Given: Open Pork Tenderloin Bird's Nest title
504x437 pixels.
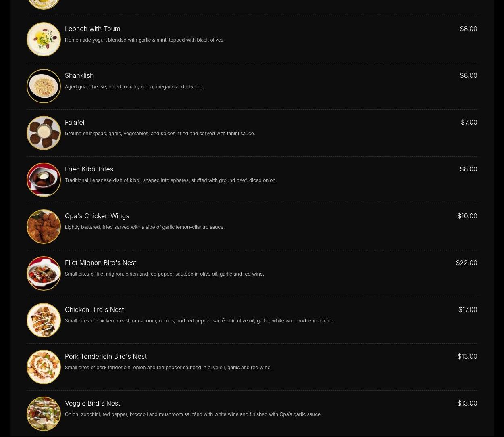Looking at the screenshot, I should (106, 356).
